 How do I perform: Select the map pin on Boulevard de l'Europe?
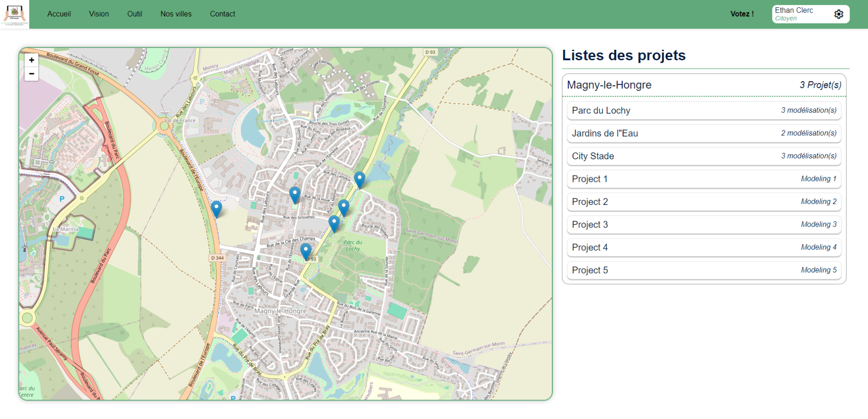(x=217, y=209)
